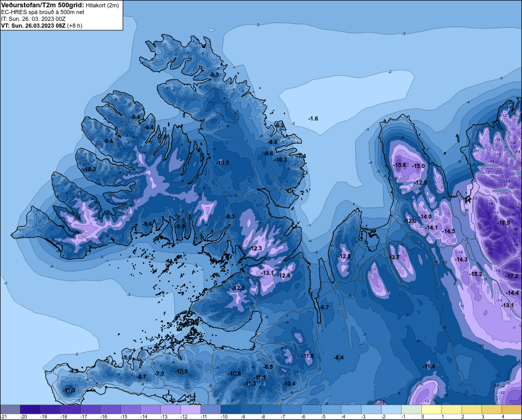The height and width of the screenshot is (420, 522).
Task: Click the -13.7 temperature value
Action: tap(394, 257)
